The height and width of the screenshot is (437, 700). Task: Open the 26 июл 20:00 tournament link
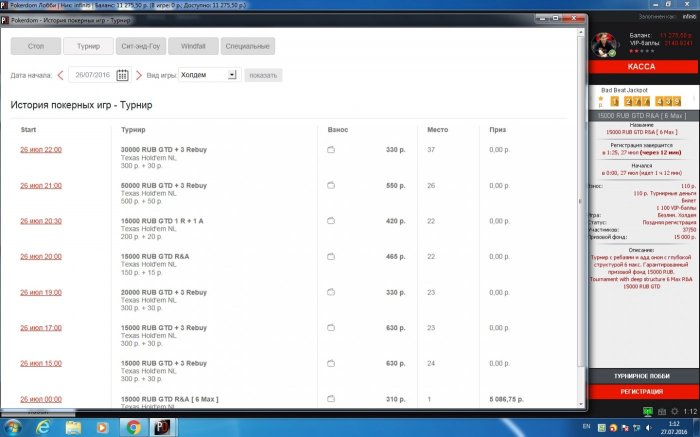tap(41, 256)
